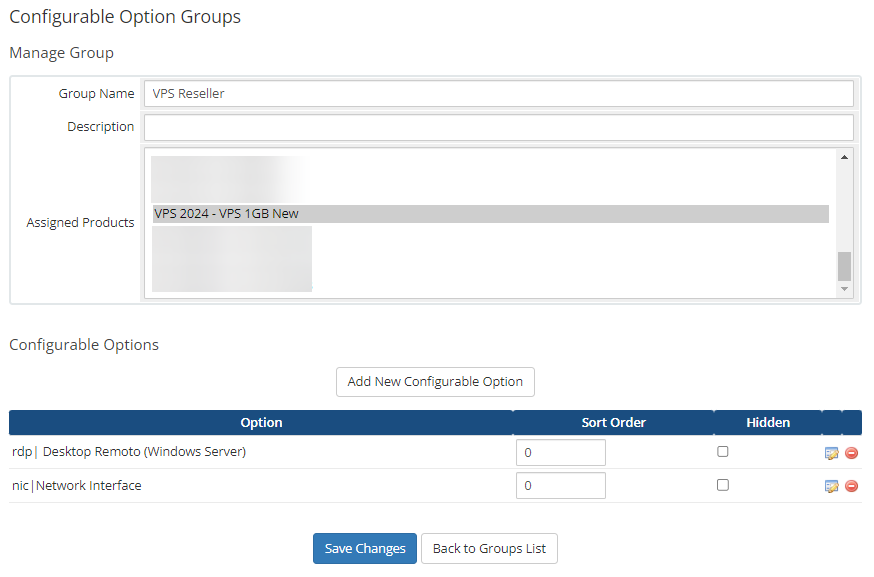Click the Hidden column header
The width and height of the screenshot is (874, 577).
coord(768,423)
